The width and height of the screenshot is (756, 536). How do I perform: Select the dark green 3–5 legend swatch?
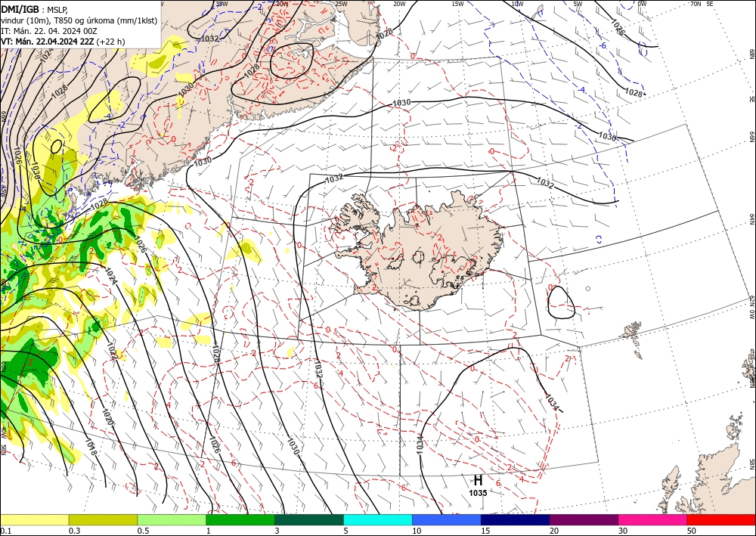click(309, 519)
